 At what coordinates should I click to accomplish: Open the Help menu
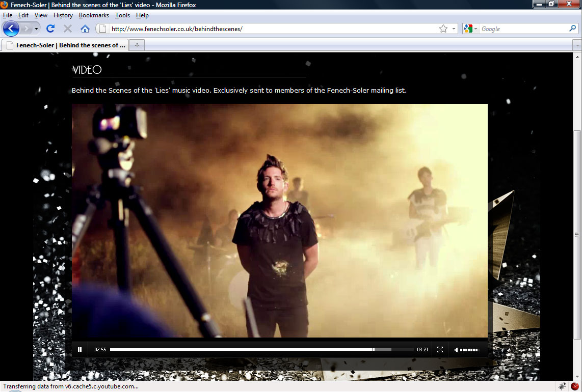point(142,15)
